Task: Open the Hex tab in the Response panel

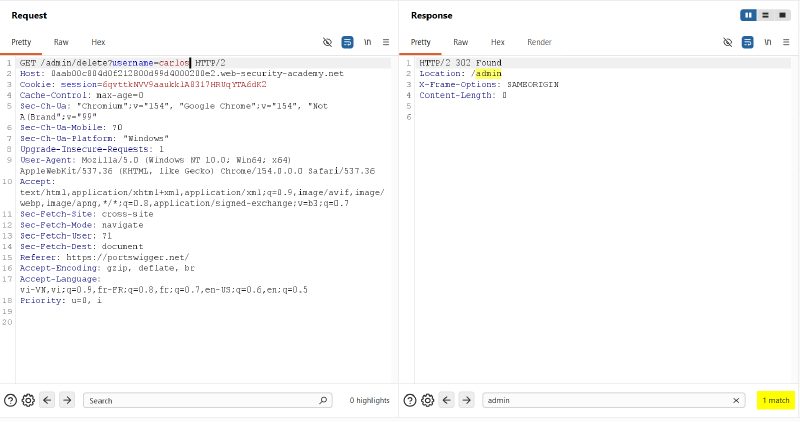Action: tap(498, 42)
